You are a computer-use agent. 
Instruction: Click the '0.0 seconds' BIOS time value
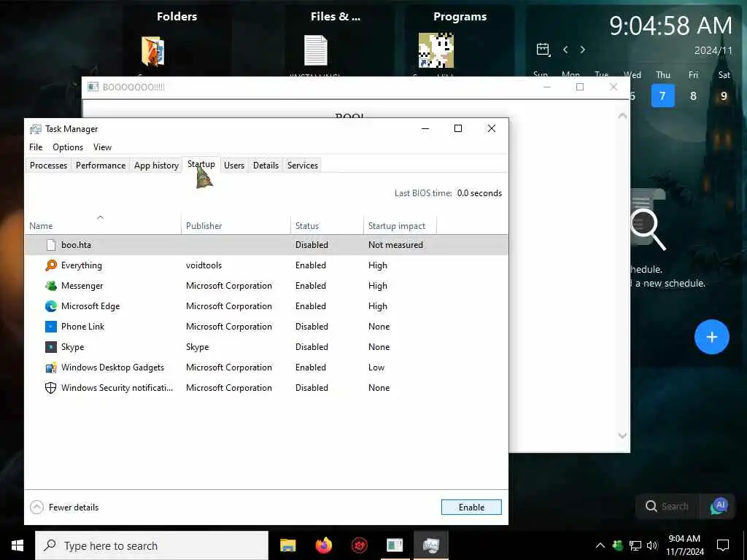(x=479, y=192)
